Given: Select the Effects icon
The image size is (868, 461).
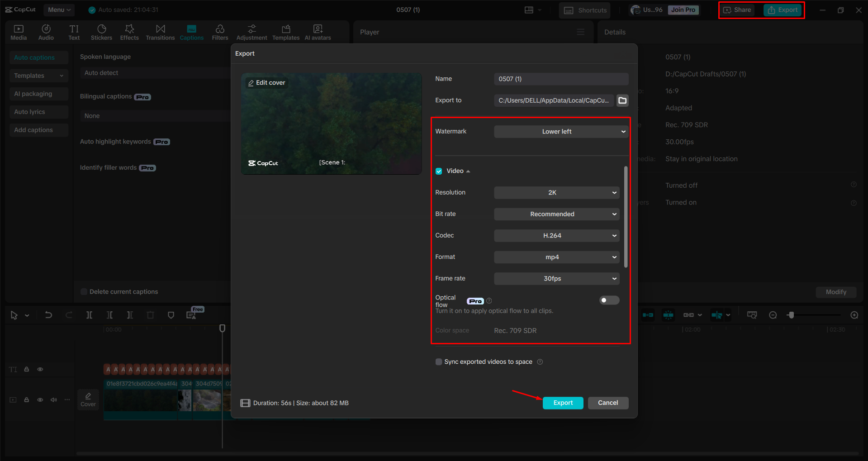Looking at the screenshot, I should 129,32.
